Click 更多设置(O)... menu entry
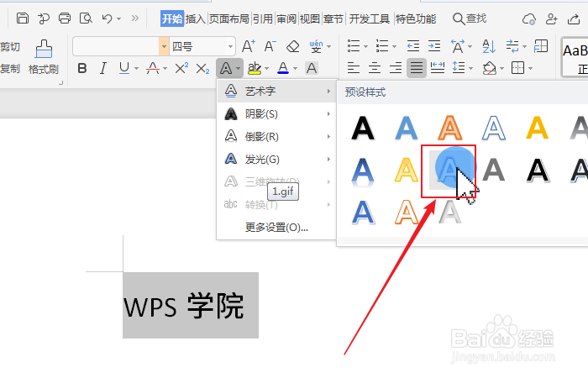Viewport: 588px width, 378px height. point(276,228)
